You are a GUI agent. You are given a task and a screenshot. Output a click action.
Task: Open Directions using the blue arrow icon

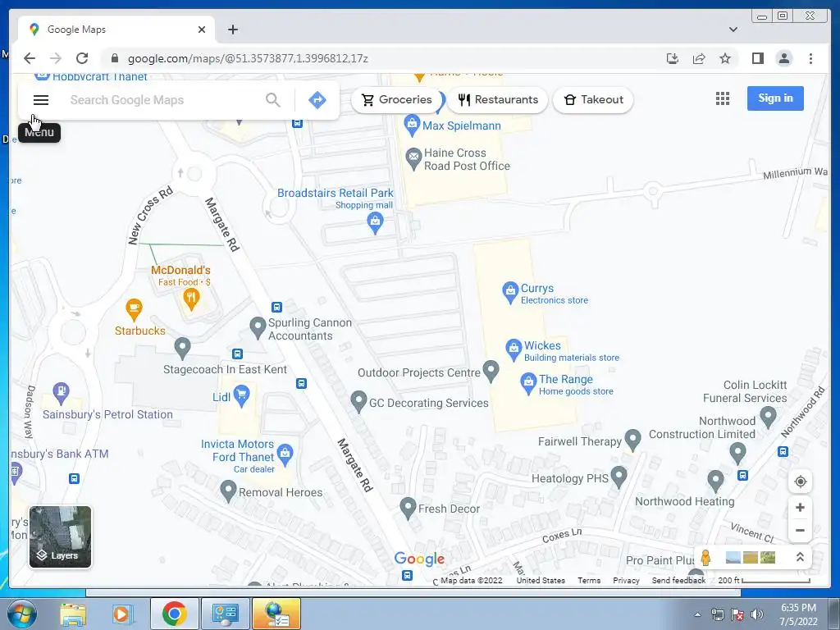coord(317,100)
